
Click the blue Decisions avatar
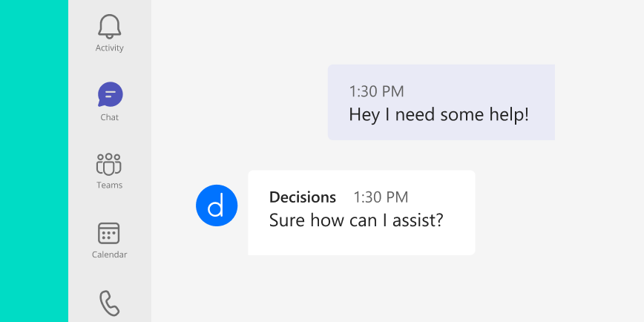click(217, 206)
